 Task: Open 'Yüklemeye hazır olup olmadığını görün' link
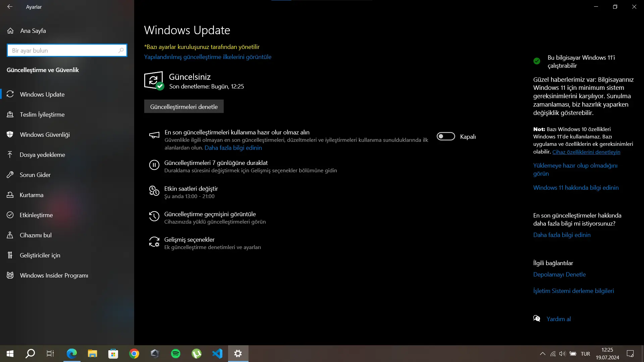point(575,170)
